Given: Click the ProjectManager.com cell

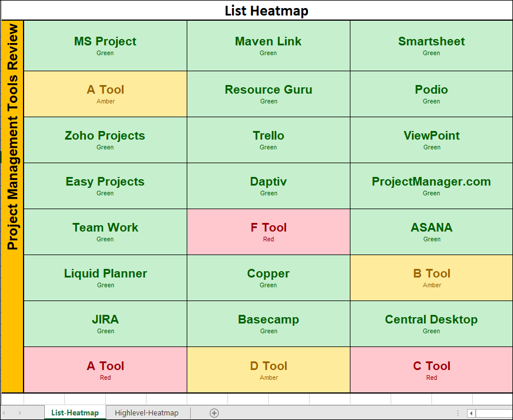Looking at the screenshot, I should (x=431, y=186).
